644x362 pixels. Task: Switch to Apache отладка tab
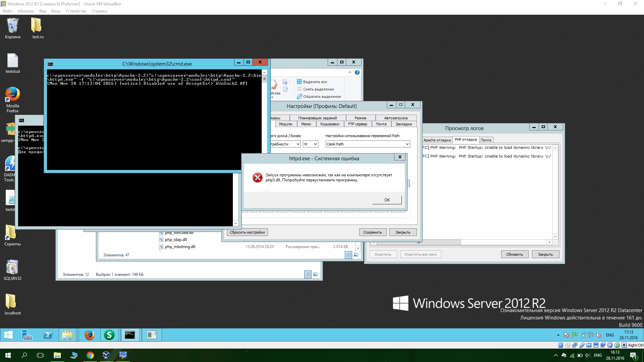point(437,140)
